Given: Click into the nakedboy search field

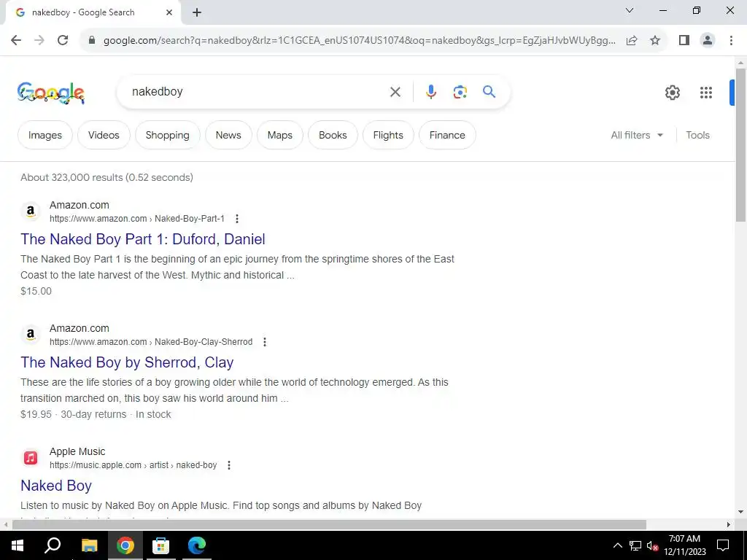Looking at the screenshot, I should (258, 92).
